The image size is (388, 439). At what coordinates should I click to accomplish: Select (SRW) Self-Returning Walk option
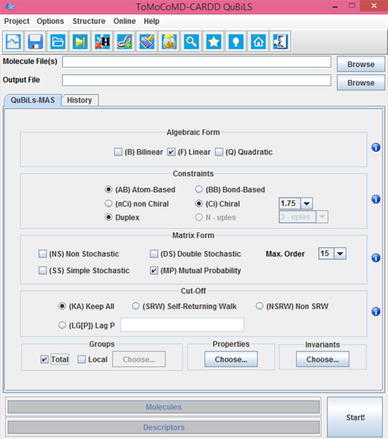click(x=136, y=306)
